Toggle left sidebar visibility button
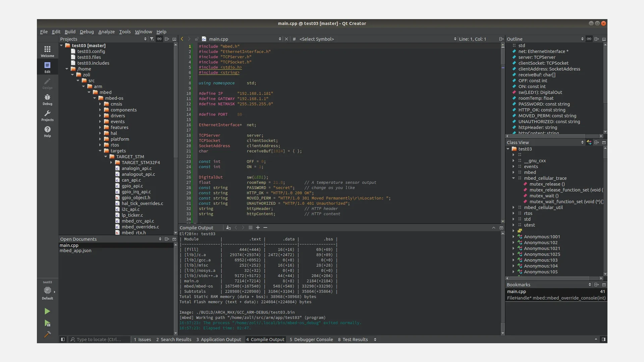The width and height of the screenshot is (644, 362). pos(63,340)
